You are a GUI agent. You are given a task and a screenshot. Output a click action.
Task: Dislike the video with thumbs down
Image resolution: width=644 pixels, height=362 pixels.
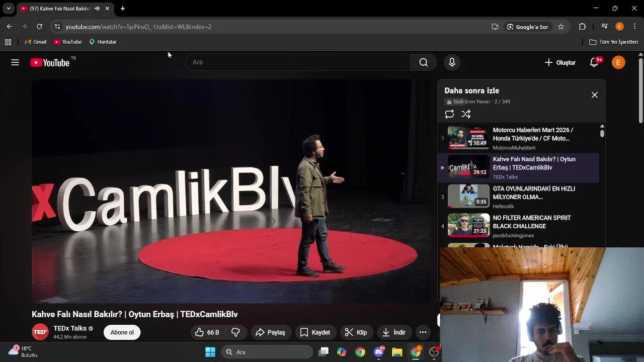(x=235, y=332)
